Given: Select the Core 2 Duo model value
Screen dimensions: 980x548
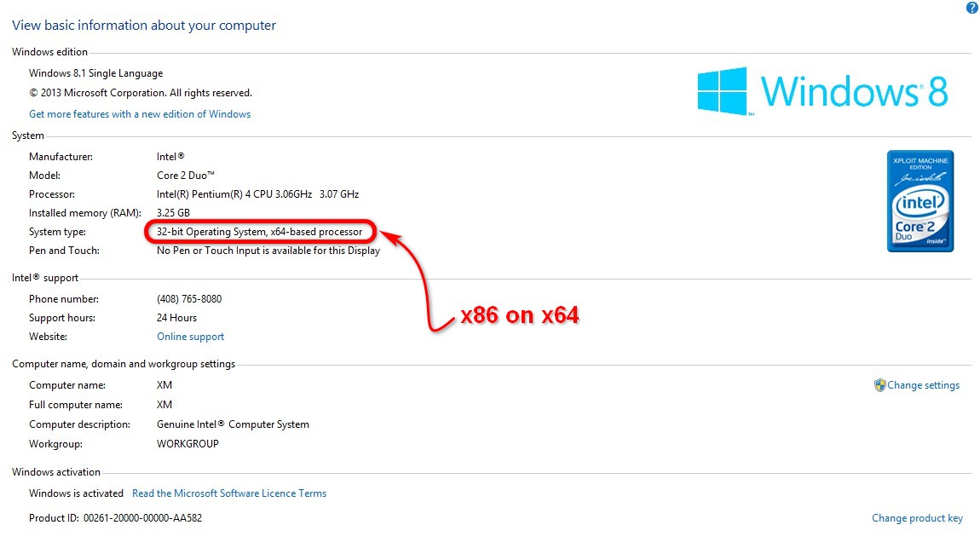Looking at the screenshot, I should tap(185, 176).
